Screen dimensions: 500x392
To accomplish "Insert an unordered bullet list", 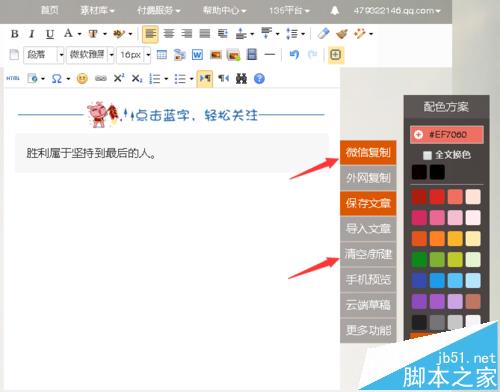I will 180,79.
